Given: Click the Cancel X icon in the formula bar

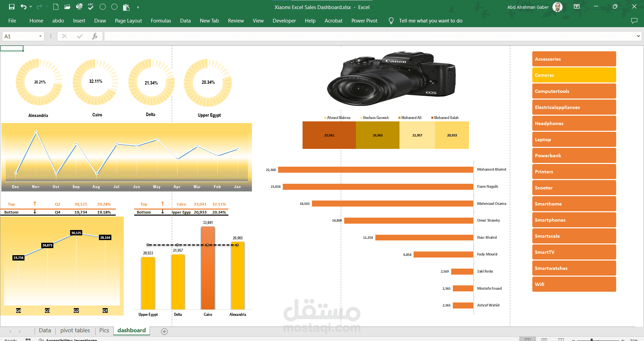Looking at the screenshot, I should coord(65,36).
